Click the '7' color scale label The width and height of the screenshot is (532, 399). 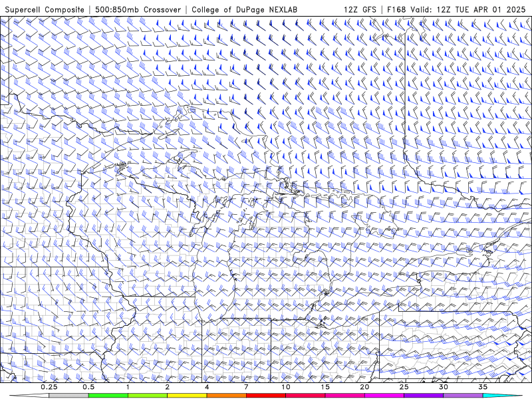coord(246,387)
